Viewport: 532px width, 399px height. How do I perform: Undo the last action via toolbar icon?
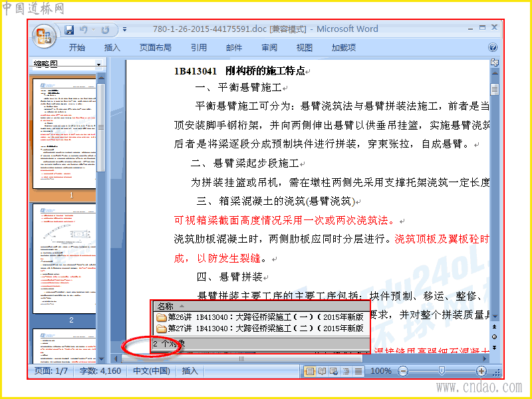[84, 30]
